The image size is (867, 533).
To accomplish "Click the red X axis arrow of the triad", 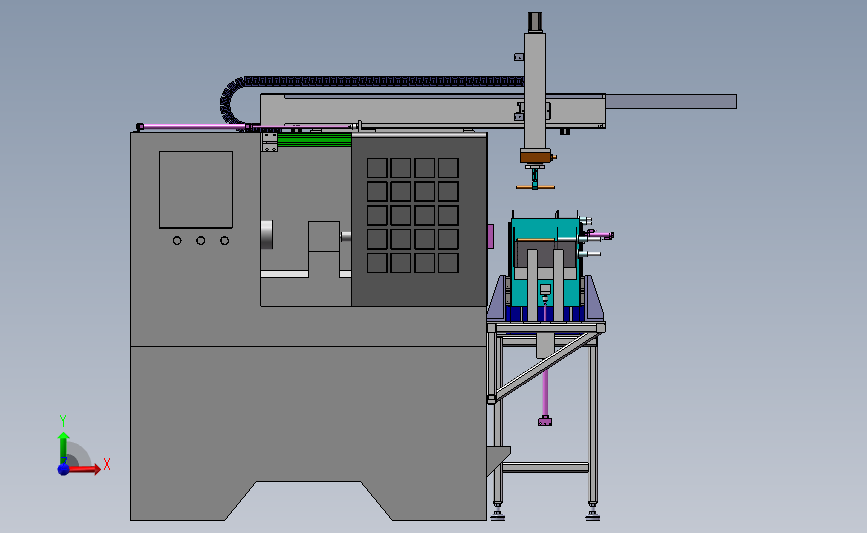I will click(x=84, y=469).
